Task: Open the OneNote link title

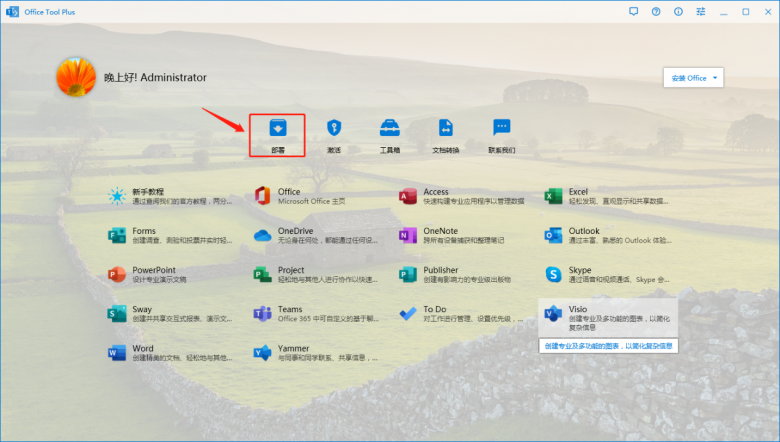Action: (x=440, y=231)
